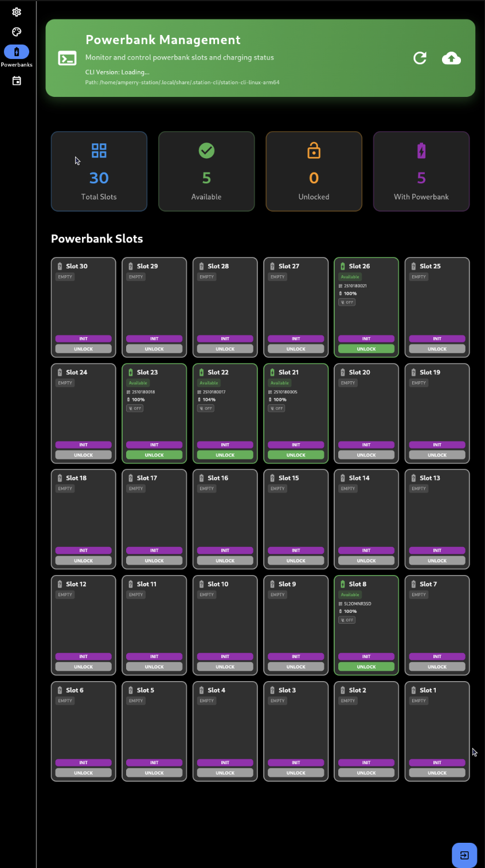Screen dimensions: 485x868
Task: Select the orange Unlocked summary card
Action: pyautogui.click(x=314, y=171)
